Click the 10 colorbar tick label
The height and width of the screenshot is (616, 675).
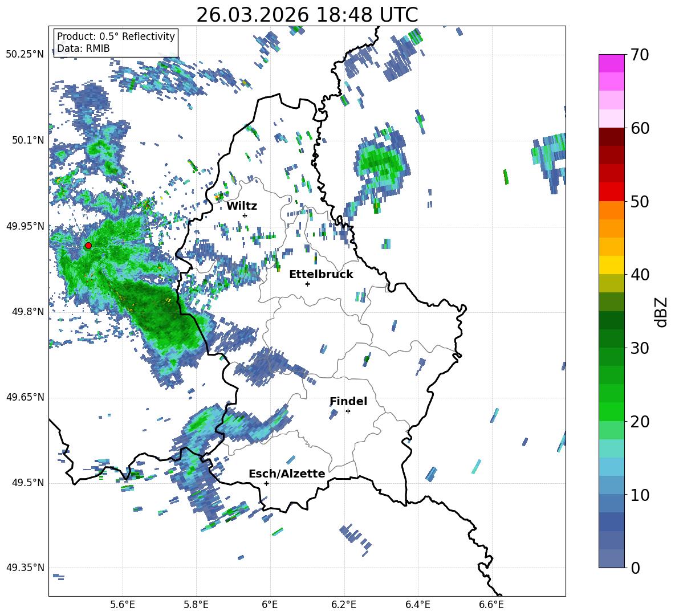[639, 495]
